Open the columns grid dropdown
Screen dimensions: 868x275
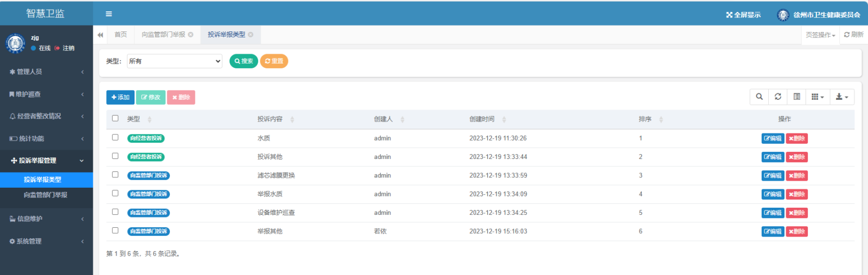click(x=818, y=97)
